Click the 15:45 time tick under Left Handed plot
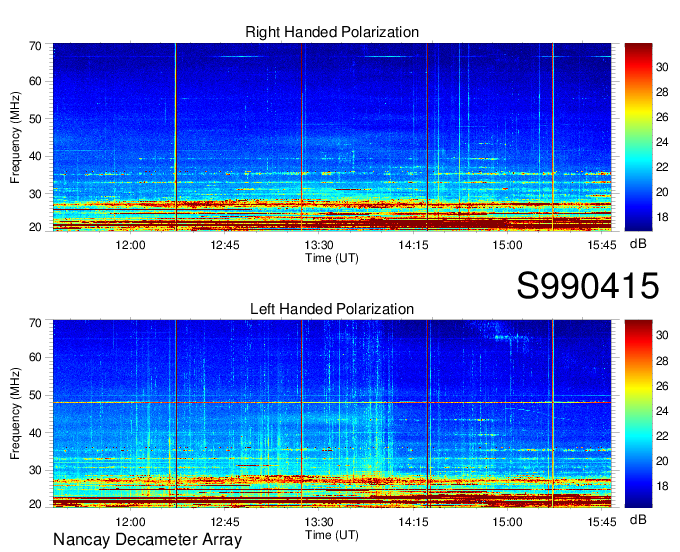 pos(602,522)
